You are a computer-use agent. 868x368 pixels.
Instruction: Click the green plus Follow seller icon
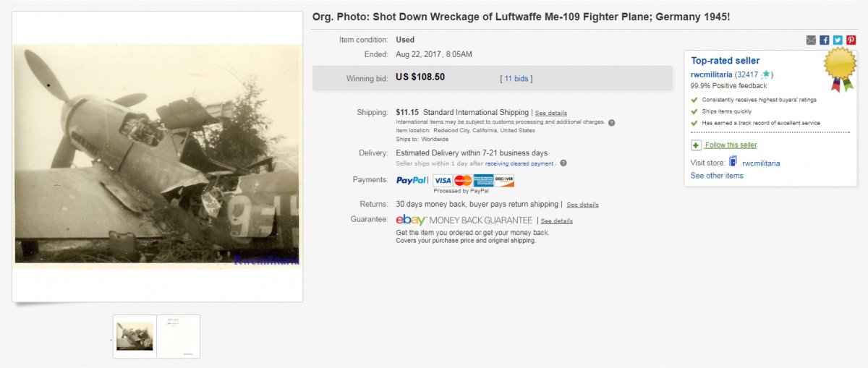(696, 145)
